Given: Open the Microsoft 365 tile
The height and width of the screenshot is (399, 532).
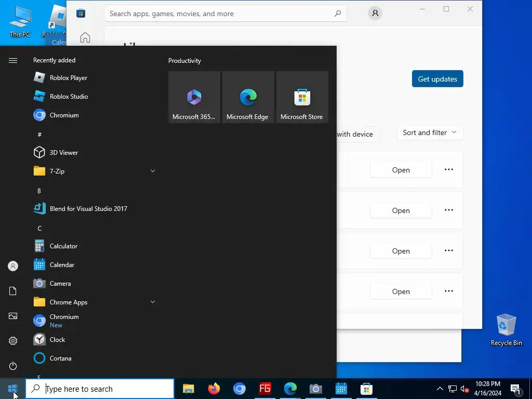Looking at the screenshot, I should tap(194, 97).
